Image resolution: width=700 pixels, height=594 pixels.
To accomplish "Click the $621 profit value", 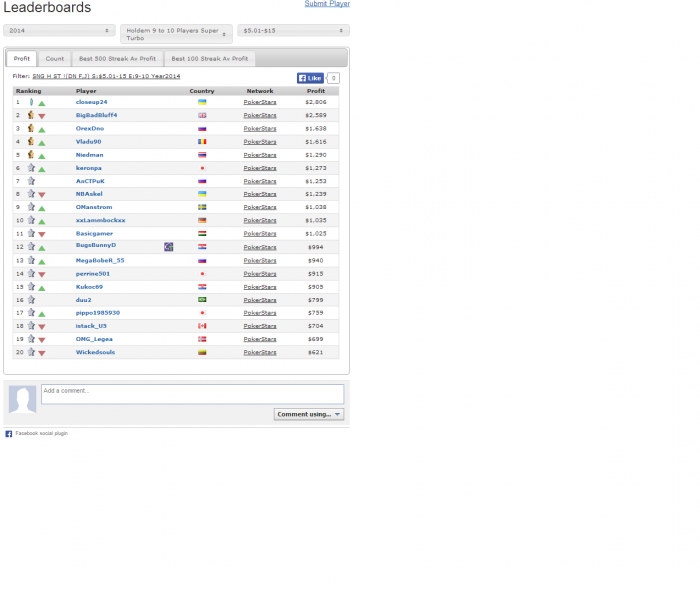I will click(316, 352).
